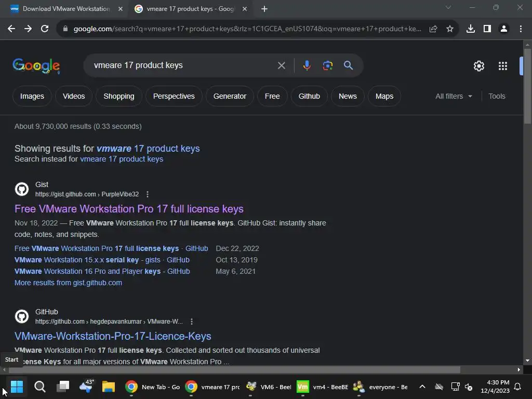The width and height of the screenshot is (532, 399).
Task: Open VMware Workstation 15.x.x serial key link
Action: (x=102, y=260)
